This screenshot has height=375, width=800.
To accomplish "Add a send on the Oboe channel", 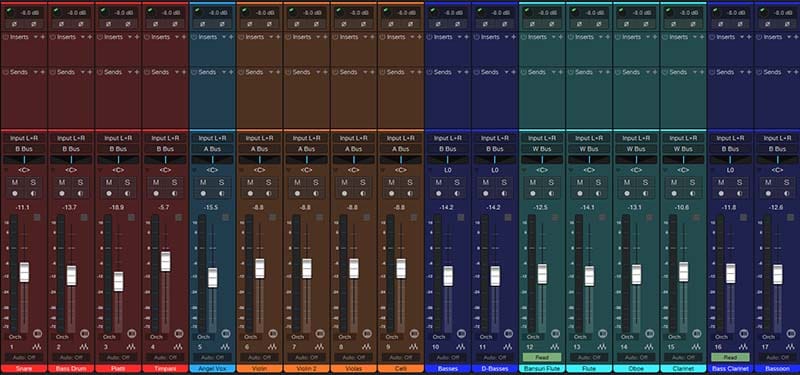I will pyautogui.click(x=655, y=72).
